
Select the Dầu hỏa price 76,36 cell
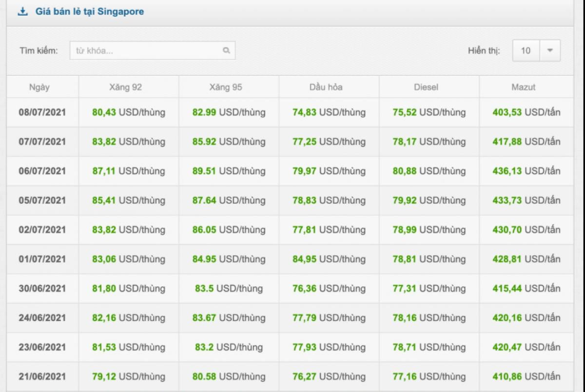(x=329, y=288)
